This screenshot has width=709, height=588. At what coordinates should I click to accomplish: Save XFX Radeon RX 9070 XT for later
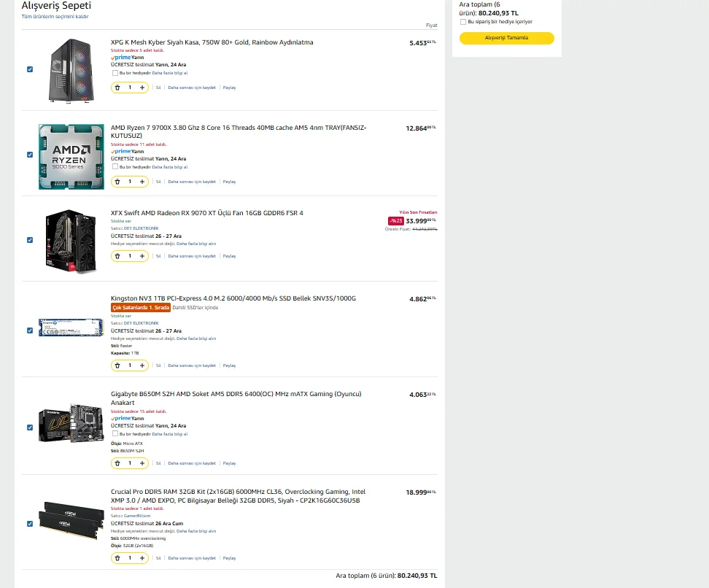pos(192,256)
